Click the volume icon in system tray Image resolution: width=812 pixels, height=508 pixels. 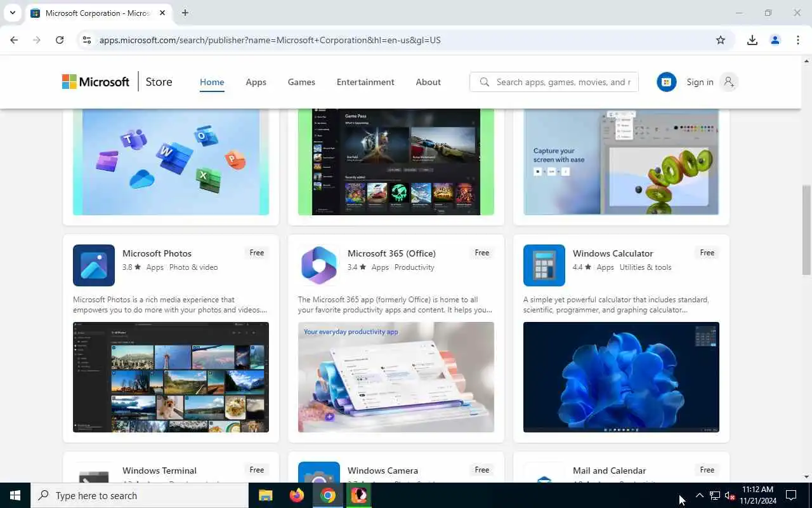point(730,495)
